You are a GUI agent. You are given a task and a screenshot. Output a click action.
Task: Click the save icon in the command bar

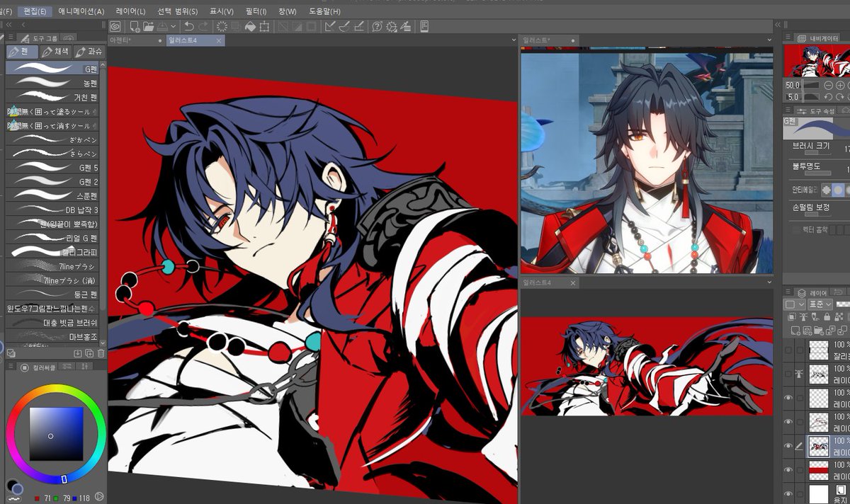161,26
